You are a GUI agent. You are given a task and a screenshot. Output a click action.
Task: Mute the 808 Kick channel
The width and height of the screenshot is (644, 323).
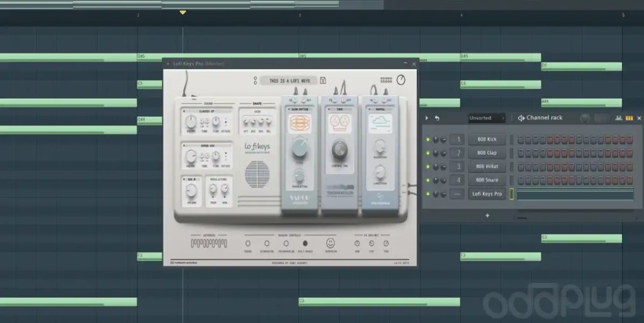coord(428,140)
